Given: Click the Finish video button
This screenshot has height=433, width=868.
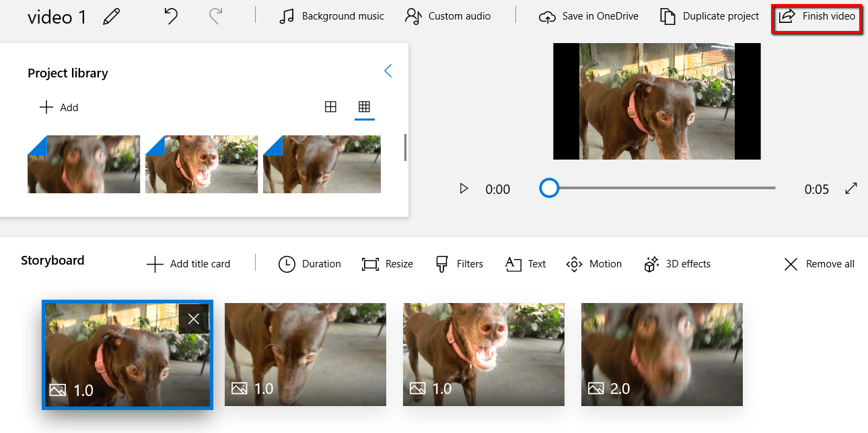Looking at the screenshot, I should 817,16.
